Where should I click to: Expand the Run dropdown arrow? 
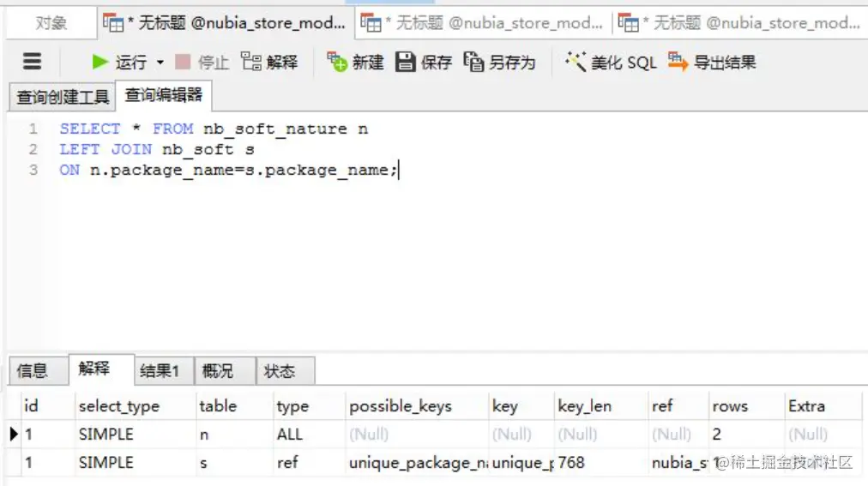pos(160,63)
